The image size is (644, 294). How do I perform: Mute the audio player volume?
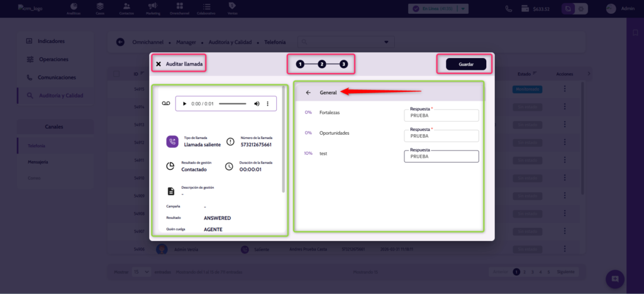[x=257, y=103]
